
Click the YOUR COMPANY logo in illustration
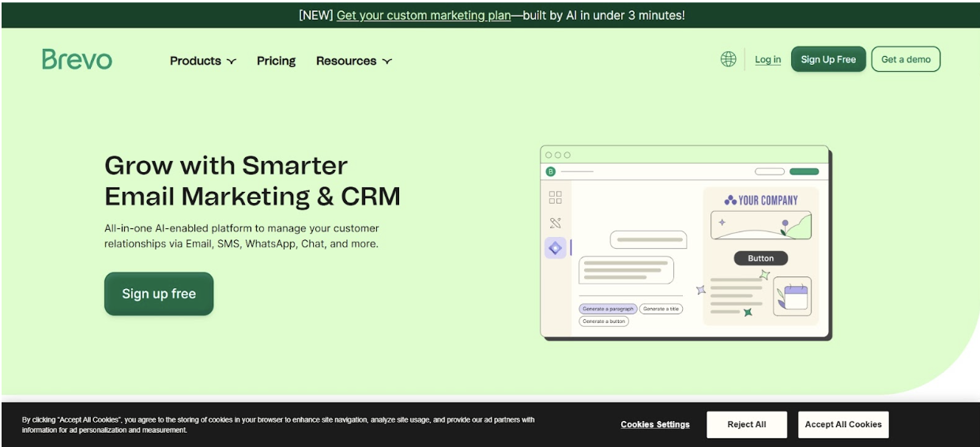(761, 201)
